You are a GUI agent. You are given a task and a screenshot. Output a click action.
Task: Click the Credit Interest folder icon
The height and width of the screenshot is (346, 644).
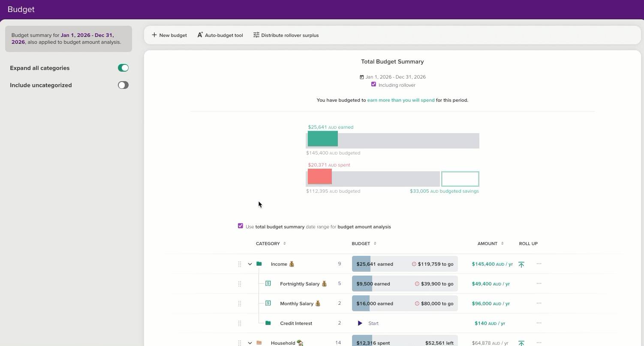click(268, 323)
